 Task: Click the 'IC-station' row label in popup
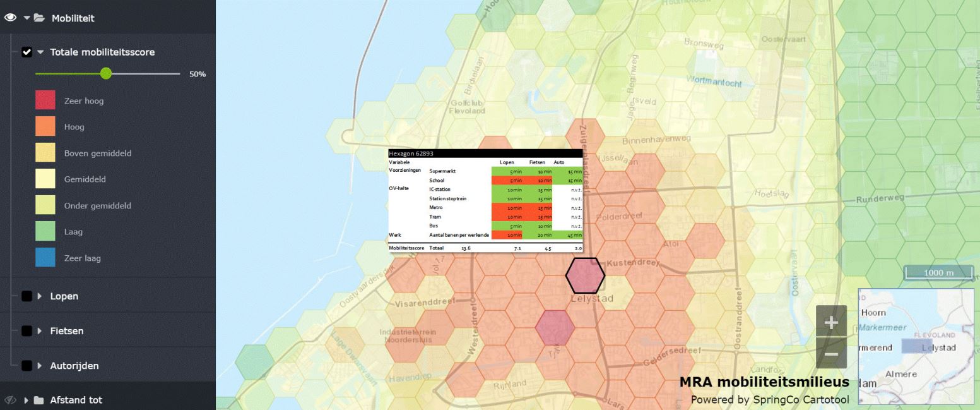pos(441,190)
